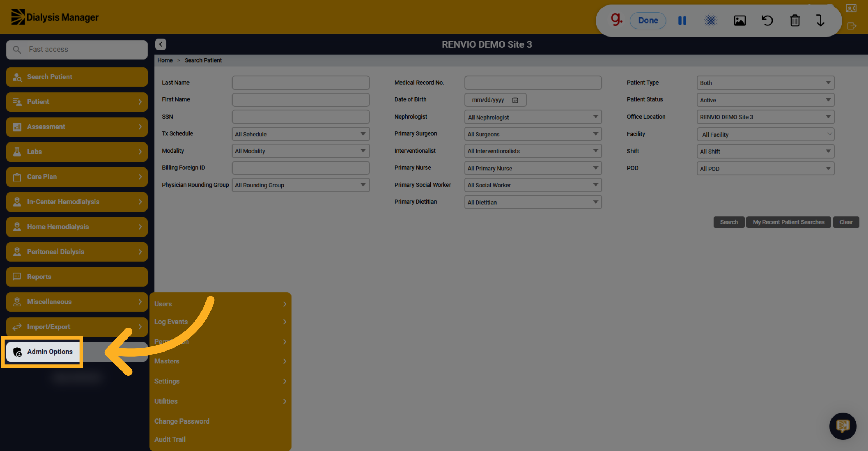Expand the Settings submenu
The width and height of the screenshot is (868, 451).
coord(220,381)
